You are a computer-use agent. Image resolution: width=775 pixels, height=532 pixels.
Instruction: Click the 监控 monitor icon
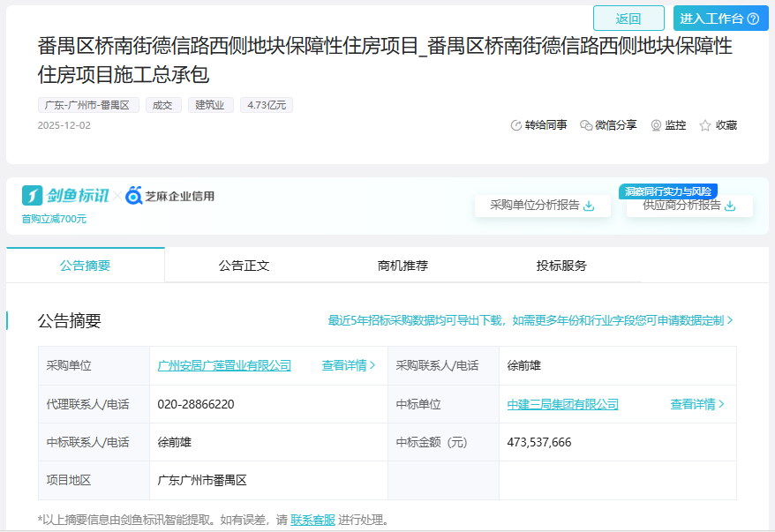(656, 125)
